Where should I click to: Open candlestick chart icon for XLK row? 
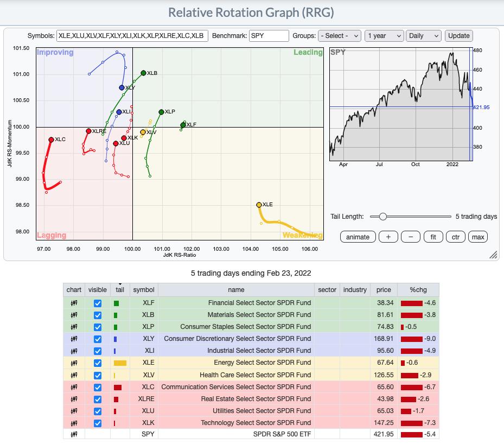click(74, 423)
